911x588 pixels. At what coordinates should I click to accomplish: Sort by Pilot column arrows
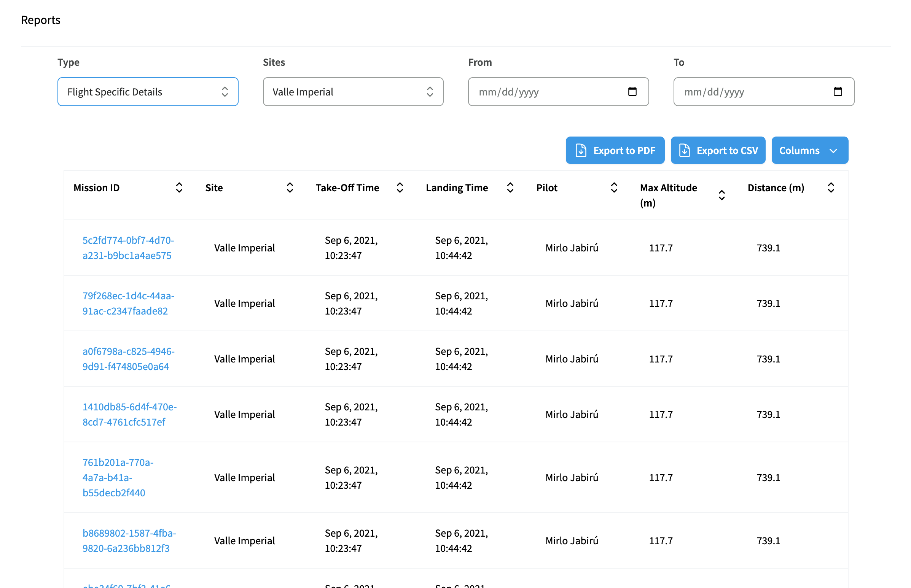(614, 188)
